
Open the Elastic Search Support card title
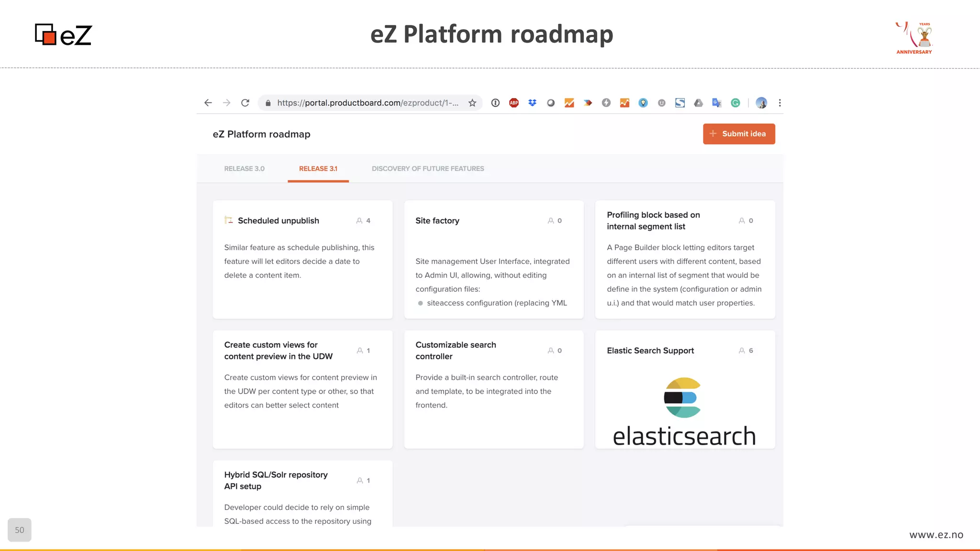pyautogui.click(x=650, y=351)
